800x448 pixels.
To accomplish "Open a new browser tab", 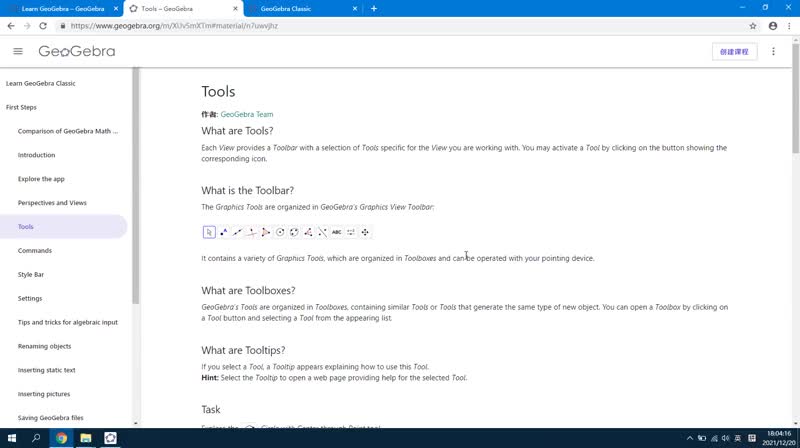I will click(x=374, y=9).
